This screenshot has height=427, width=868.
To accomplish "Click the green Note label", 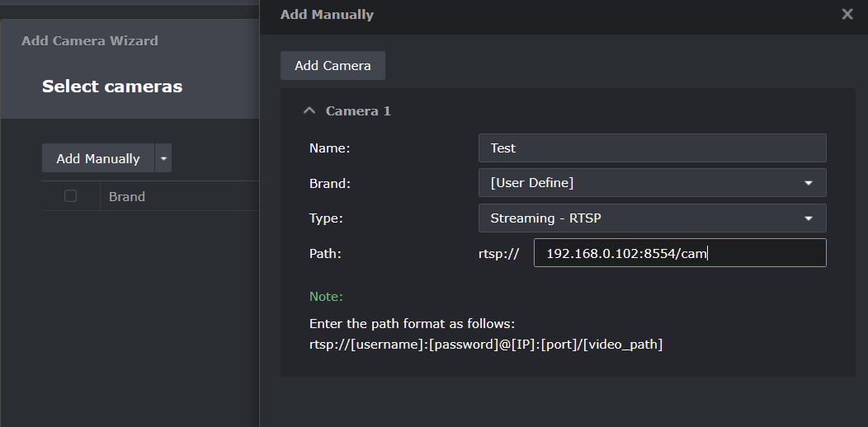I will pos(326,296).
